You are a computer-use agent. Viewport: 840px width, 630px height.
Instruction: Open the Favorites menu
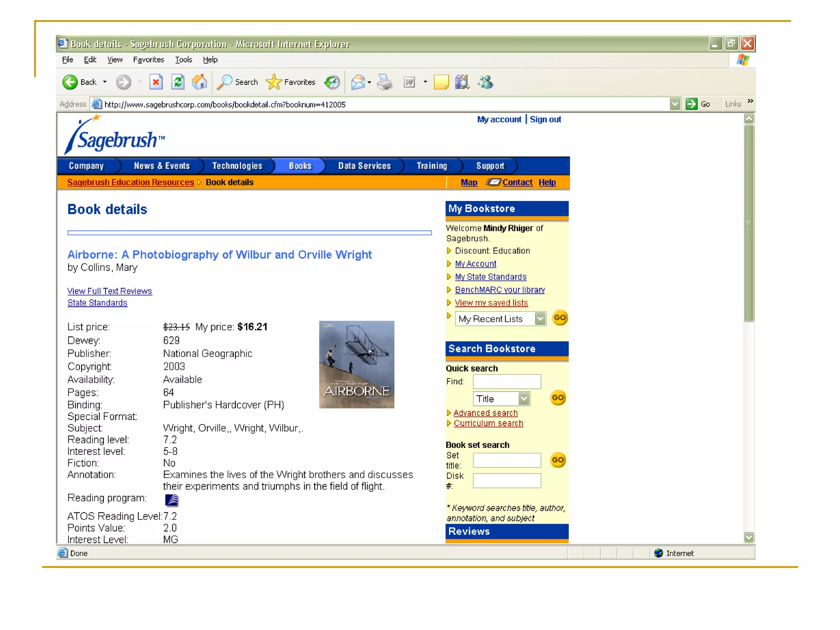[148, 60]
